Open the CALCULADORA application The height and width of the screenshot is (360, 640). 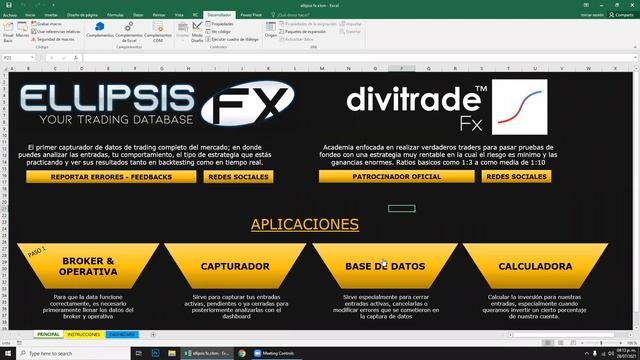click(535, 266)
